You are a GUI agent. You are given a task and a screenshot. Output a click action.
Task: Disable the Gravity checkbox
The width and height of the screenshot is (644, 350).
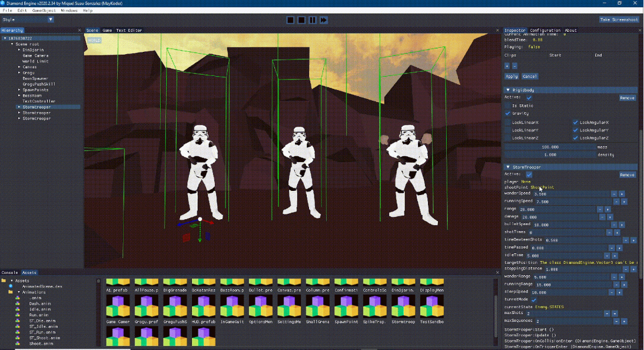pos(507,114)
